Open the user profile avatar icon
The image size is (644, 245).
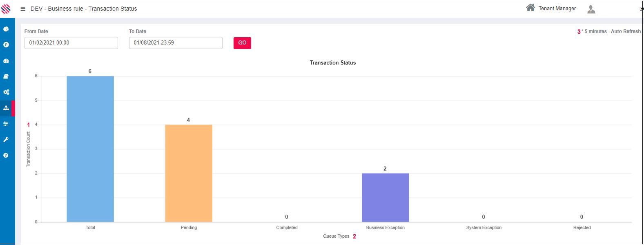[591, 9]
